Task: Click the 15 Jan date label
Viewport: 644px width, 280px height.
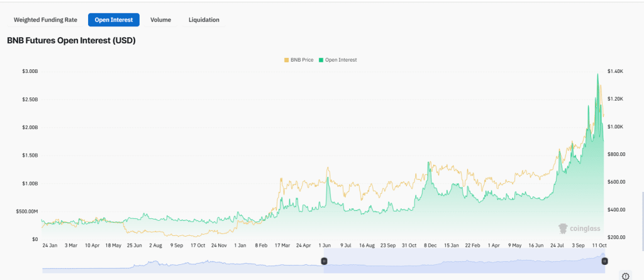Action: [x=451, y=245]
